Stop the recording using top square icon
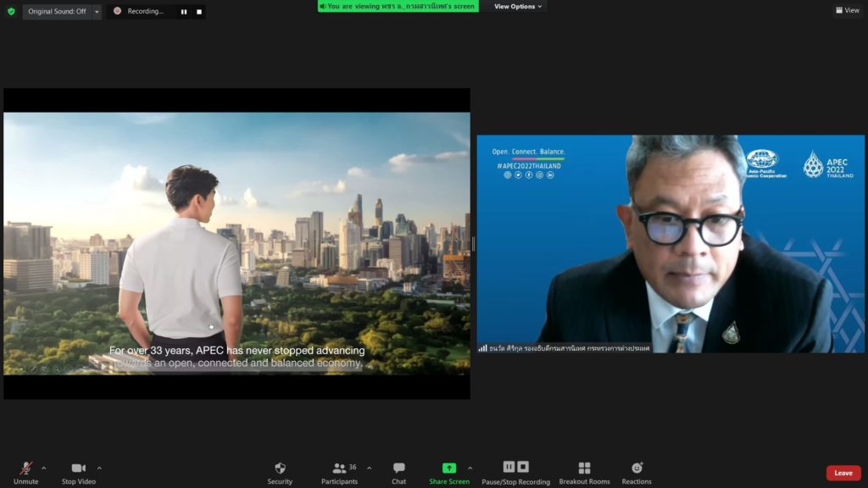The height and width of the screenshot is (488, 868). 199,12
